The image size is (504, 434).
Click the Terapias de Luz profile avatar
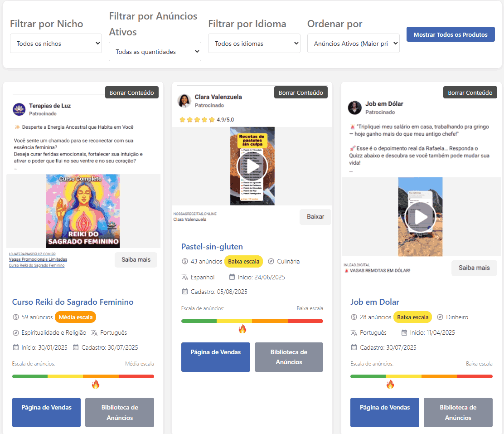(19, 109)
